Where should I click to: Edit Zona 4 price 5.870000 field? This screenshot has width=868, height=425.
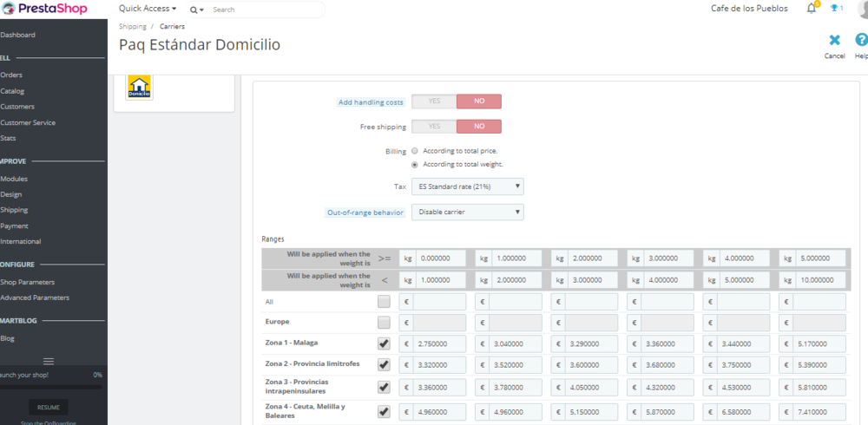click(x=667, y=412)
